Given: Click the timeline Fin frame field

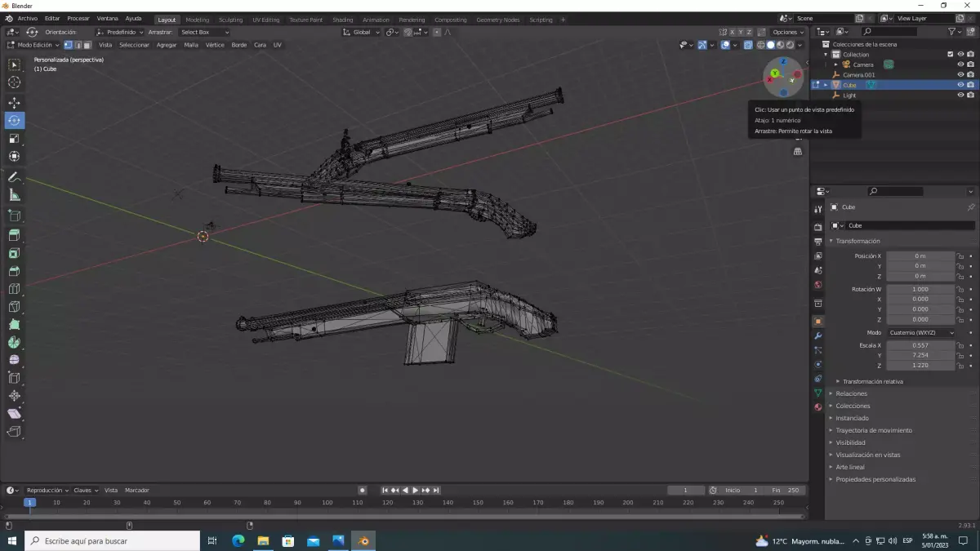Looking at the screenshot, I should [786, 490].
